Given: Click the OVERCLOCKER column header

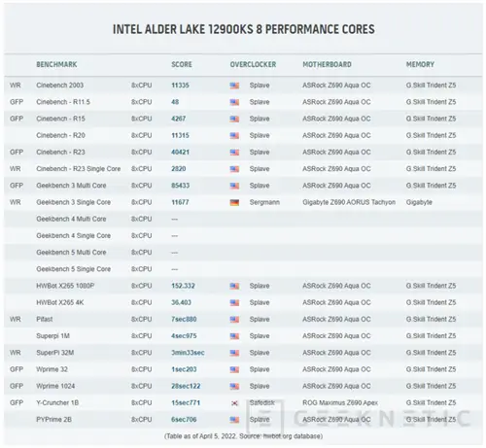Looking at the screenshot, I should click(253, 64).
